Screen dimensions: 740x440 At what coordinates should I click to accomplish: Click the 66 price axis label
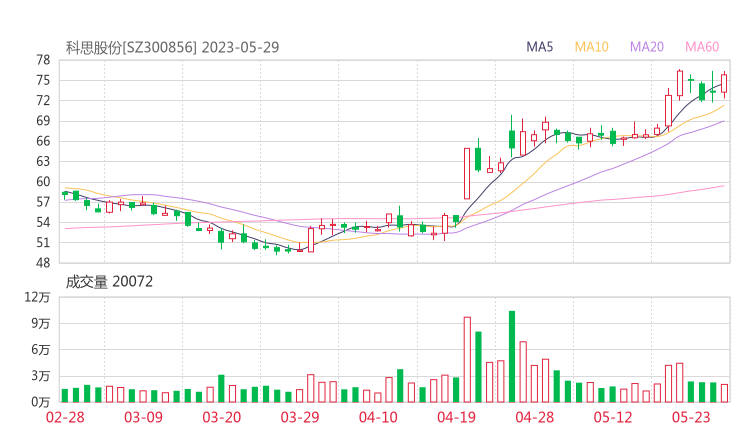(x=43, y=141)
